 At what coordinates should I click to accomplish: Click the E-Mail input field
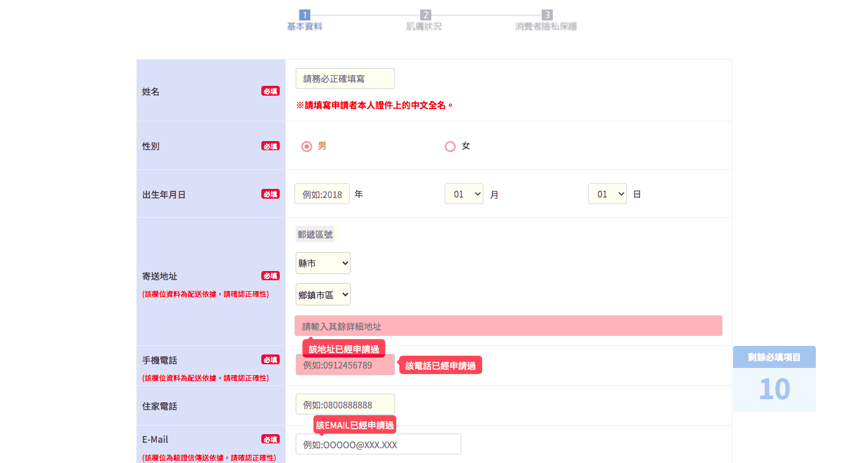coord(378,445)
